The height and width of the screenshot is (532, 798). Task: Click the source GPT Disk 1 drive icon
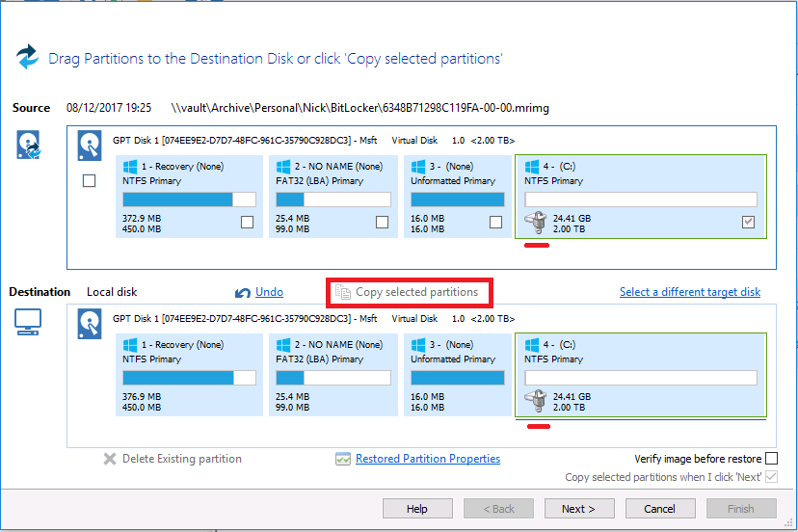(x=90, y=144)
